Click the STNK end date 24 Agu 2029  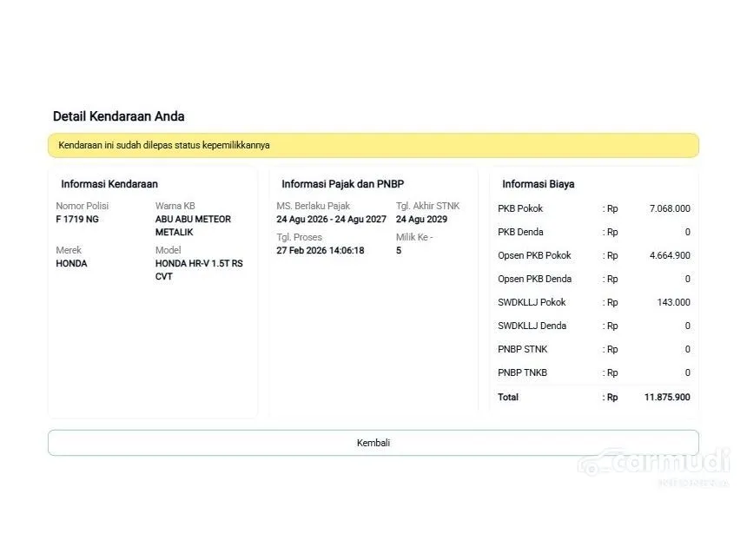[421, 220]
